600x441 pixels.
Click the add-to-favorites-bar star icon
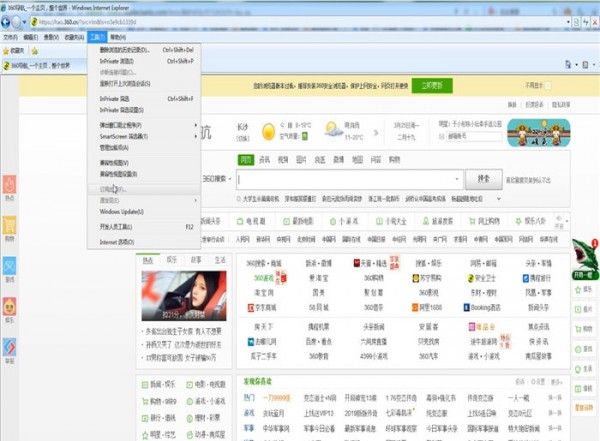click(35, 51)
